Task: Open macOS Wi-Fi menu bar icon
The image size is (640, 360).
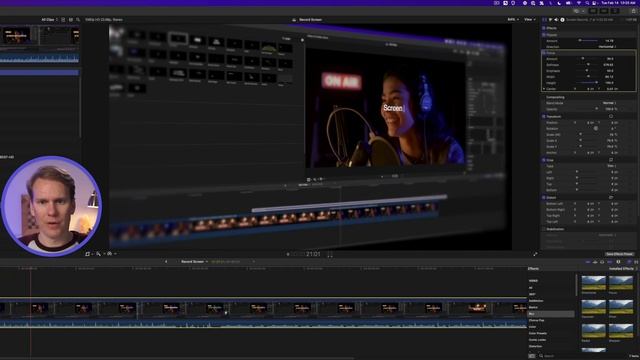Action: (x=578, y=3)
